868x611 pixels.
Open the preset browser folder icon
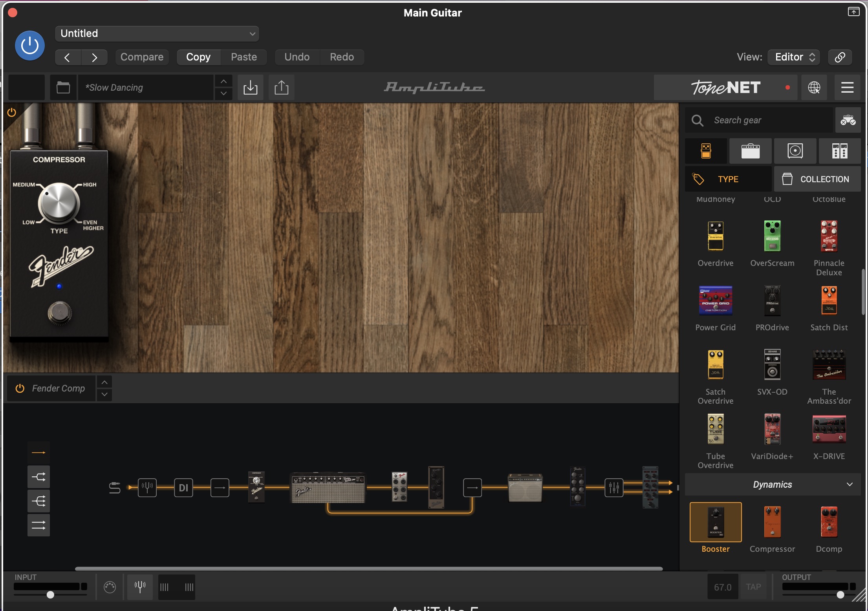pos(63,87)
